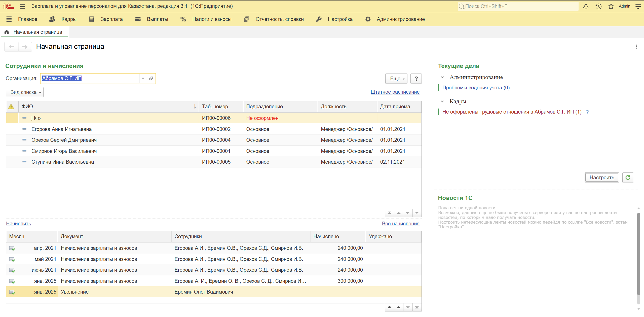The width and height of the screenshot is (644, 317).
Task: Open the Выплаты menu section
Action: tap(152, 19)
